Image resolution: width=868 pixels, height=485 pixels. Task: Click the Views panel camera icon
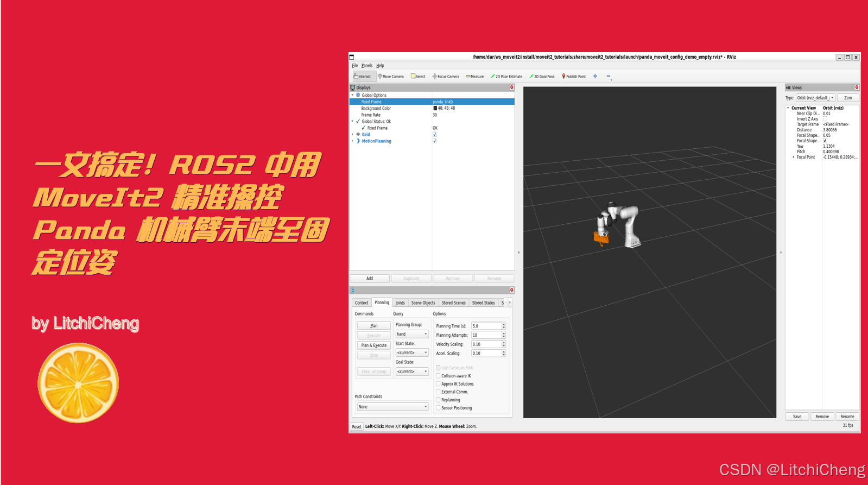[x=788, y=87]
